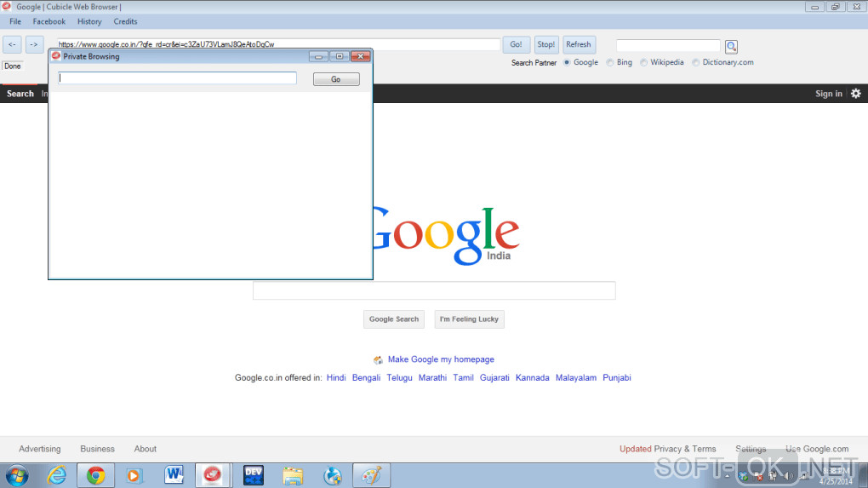Screen dimensions: 868x488
Task: Click volume speaker tray icon
Action: point(787,476)
